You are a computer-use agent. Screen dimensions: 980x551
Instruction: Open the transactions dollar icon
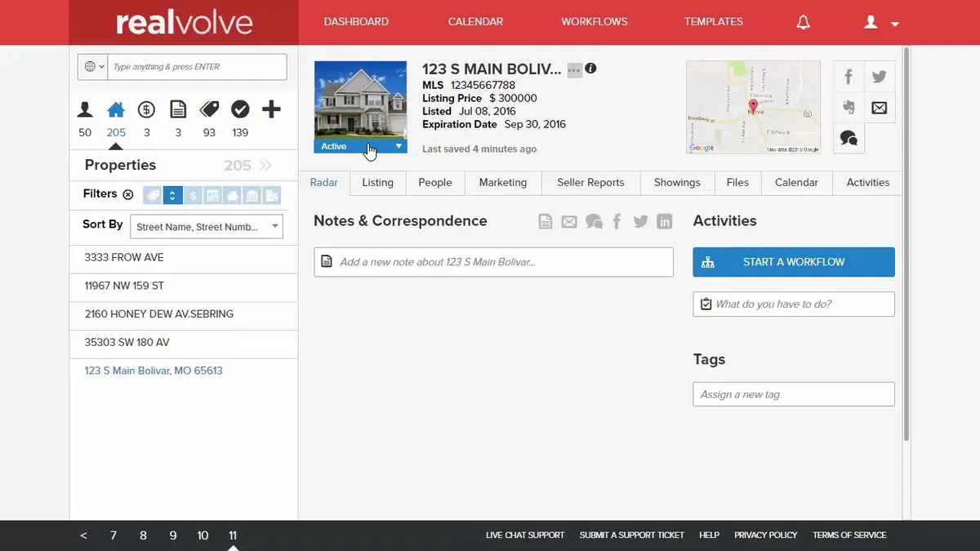pos(146,110)
